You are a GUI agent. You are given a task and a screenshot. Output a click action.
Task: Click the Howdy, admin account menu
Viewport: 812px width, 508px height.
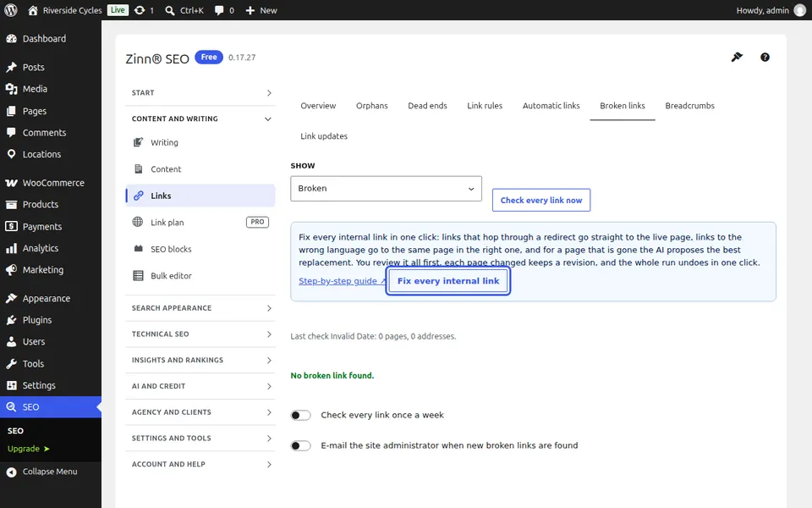pyautogui.click(x=771, y=10)
